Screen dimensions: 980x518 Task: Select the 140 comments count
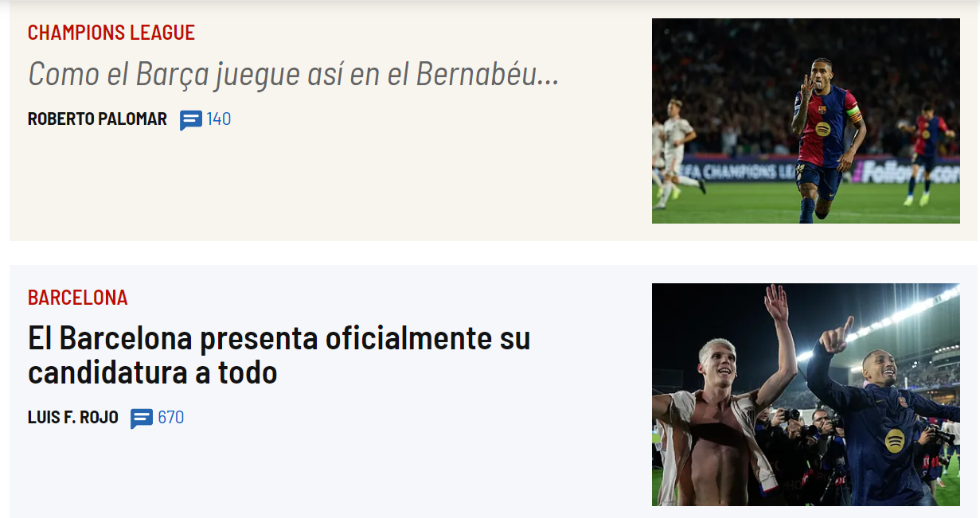click(x=219, y=119)
